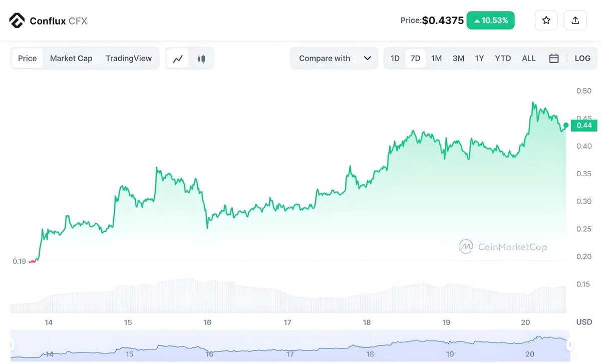
Task: Click the current price marker showing 0.44
Action: tap(584, 126)
